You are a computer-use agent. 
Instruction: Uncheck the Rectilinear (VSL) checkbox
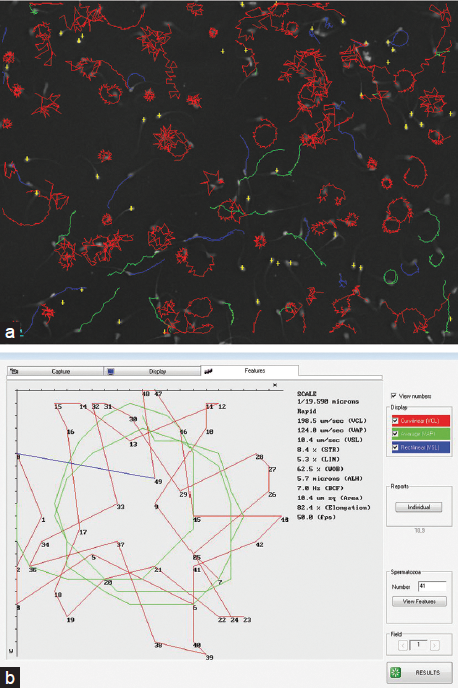pyautogui.click(x=395, y=447)
